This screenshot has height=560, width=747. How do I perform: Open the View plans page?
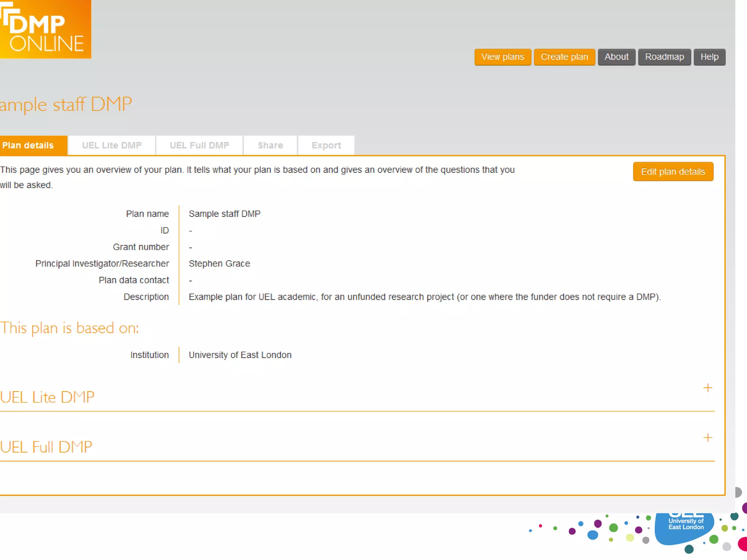pyautogui.click(x=502, y=57)
